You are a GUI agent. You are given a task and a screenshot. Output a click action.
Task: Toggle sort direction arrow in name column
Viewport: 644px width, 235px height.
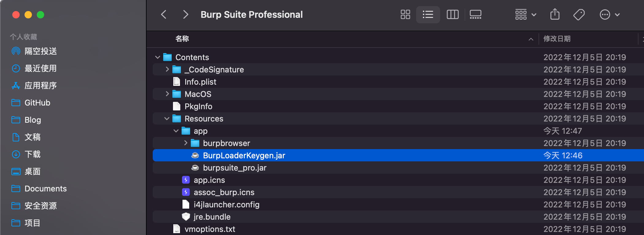pyautogui.click(x=531, y=39)
